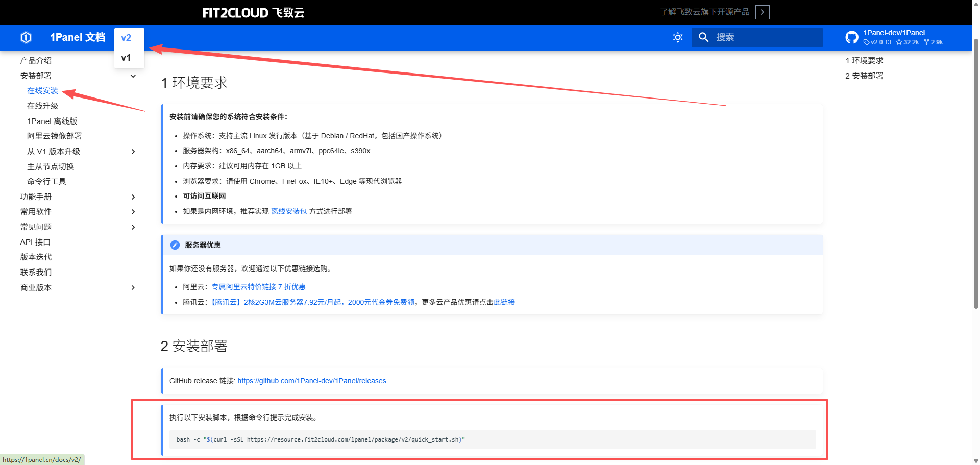Collapse the 安装部署 sidebar section

pyautogui.click(x=133, y=76)
